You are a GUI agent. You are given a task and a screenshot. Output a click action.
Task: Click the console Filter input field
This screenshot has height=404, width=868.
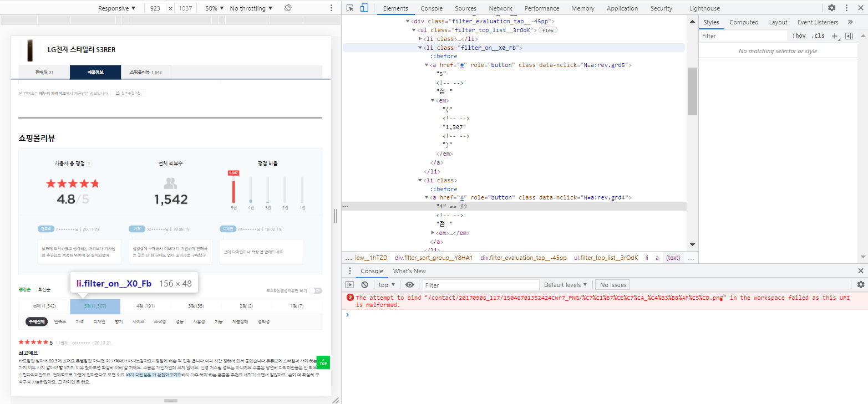(x=481, y=285)
